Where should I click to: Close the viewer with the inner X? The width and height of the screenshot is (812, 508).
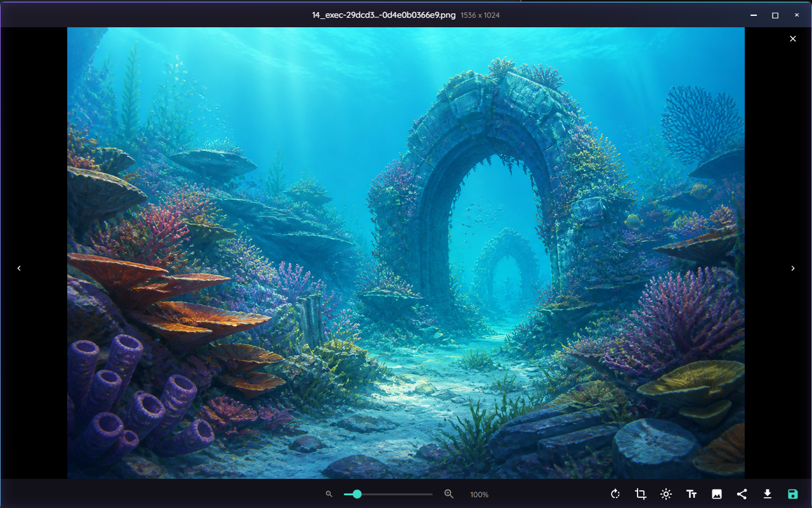coord(793,39)
